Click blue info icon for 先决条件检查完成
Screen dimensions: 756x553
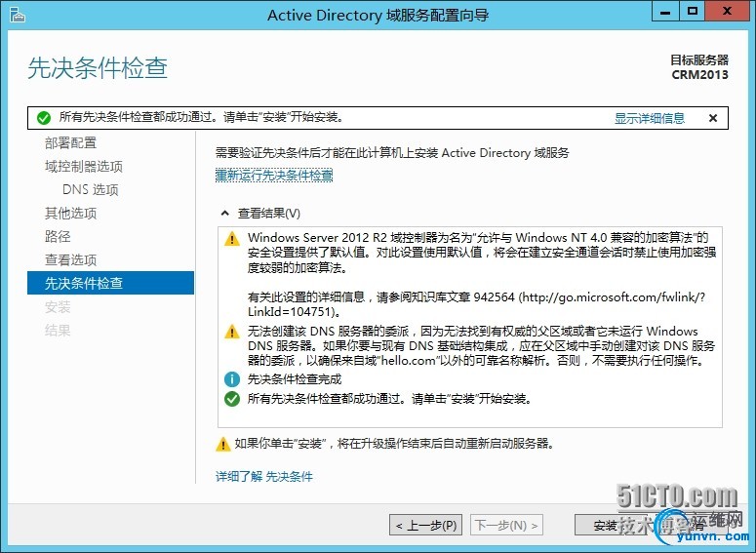click(232, 379)
